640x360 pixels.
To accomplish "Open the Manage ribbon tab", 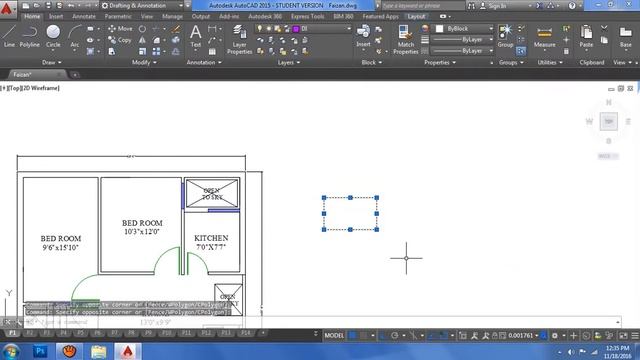I will coord(172,16).
